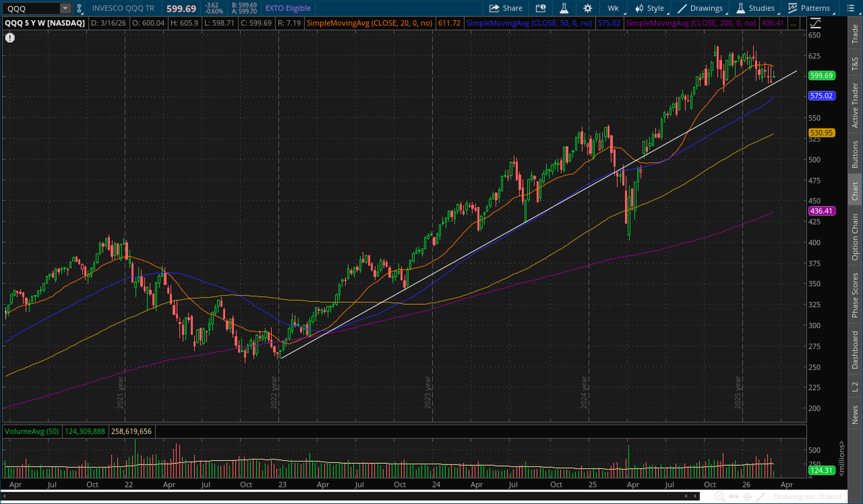Click the price axis scale icon above 650
Viewport: 863px width, 504px height.
[x=816, y=24]
